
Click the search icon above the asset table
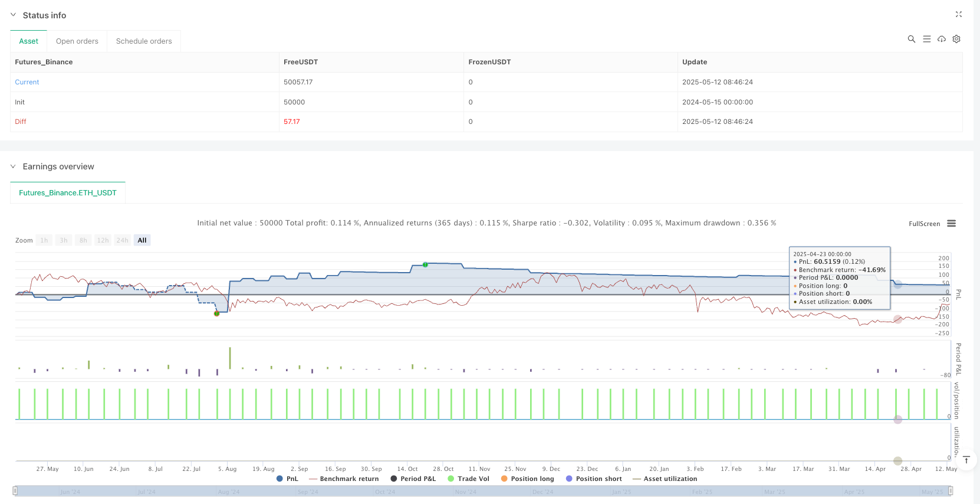911,39
